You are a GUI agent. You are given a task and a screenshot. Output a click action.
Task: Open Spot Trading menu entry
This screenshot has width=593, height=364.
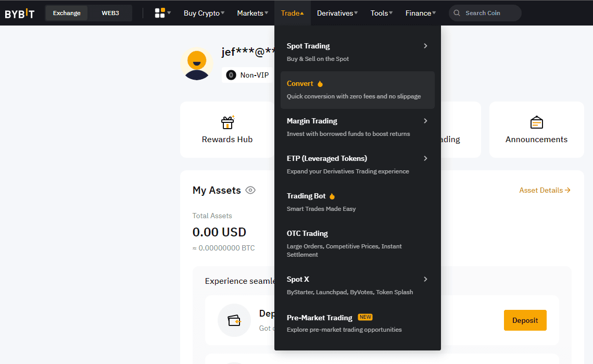pos(357,52)
